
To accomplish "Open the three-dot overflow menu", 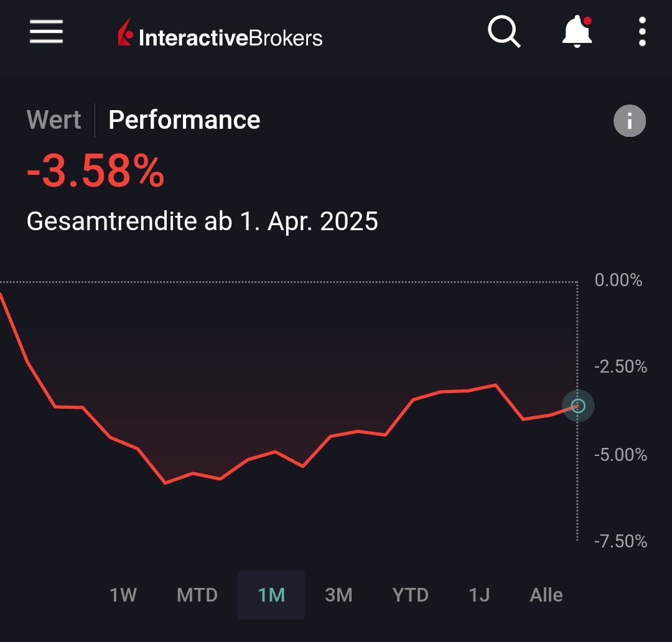I will [x=642, y=31].
